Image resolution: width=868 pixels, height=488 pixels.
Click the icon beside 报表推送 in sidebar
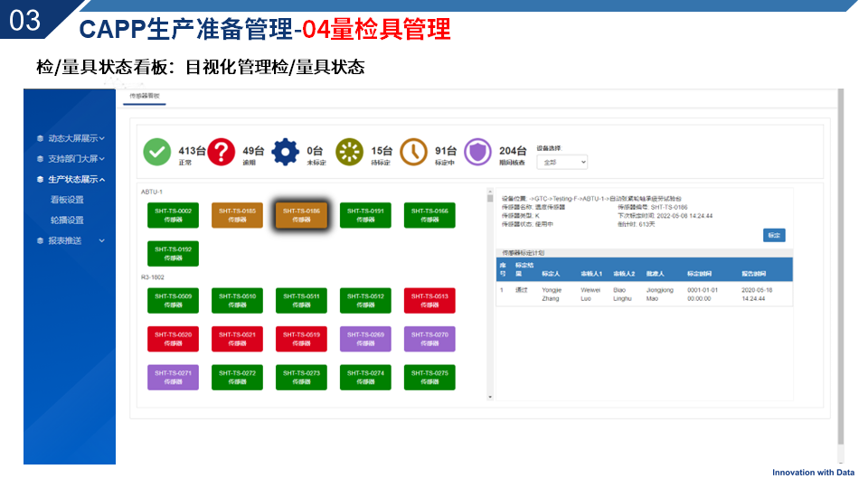click(x=40, y=240)
